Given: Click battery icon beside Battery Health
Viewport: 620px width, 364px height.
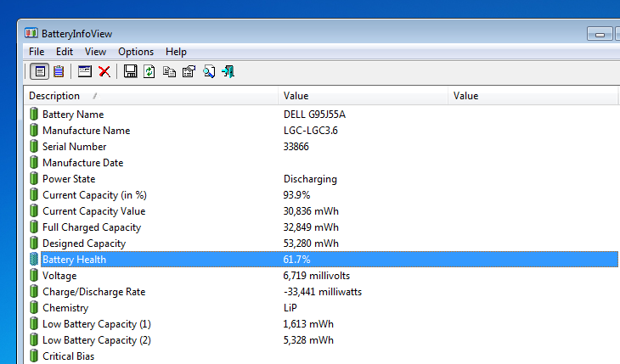Looking at the screenshot, I should (x=34, y=260).
